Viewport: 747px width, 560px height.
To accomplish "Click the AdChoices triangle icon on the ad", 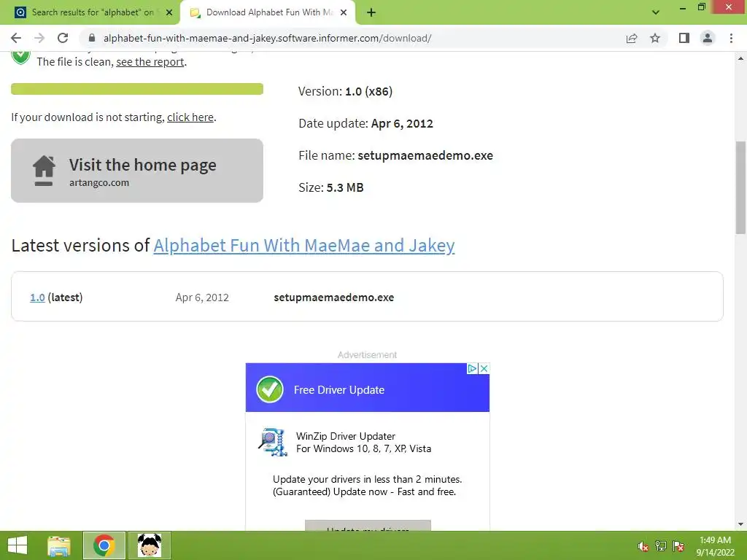I will point(472,368).
